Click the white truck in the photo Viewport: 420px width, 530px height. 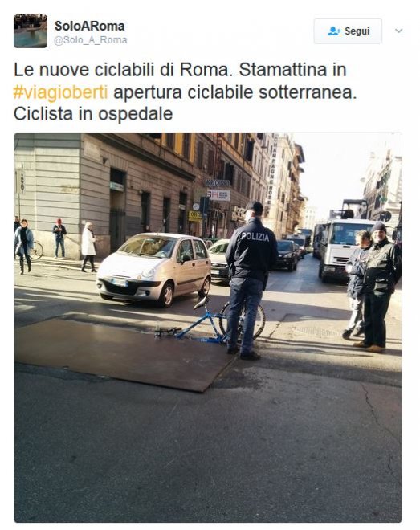point(341,247)
